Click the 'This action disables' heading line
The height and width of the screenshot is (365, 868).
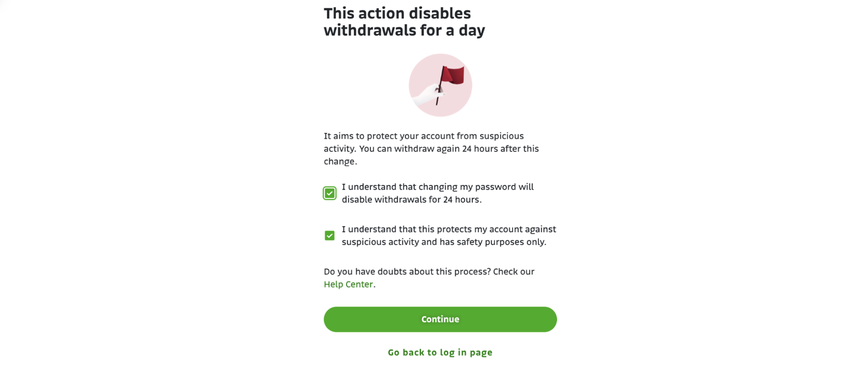(397, 13)
